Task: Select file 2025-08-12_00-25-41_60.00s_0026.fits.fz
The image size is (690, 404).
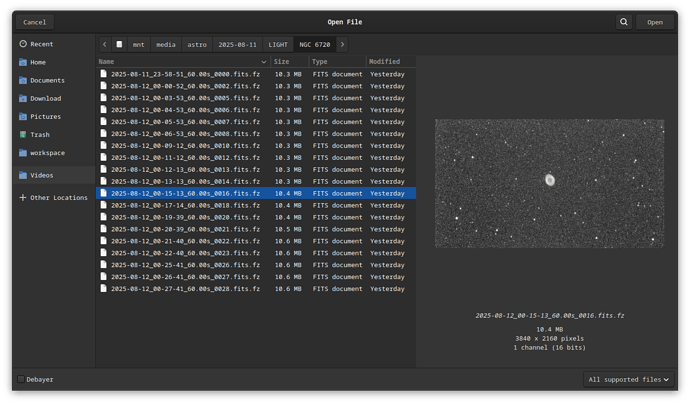Action: [256, 264]
